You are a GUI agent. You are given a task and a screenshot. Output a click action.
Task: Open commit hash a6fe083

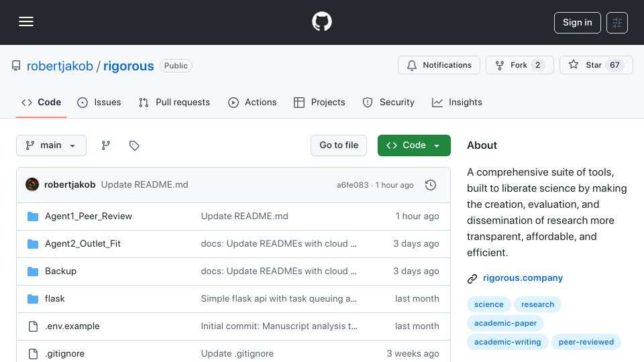point(352,185)
